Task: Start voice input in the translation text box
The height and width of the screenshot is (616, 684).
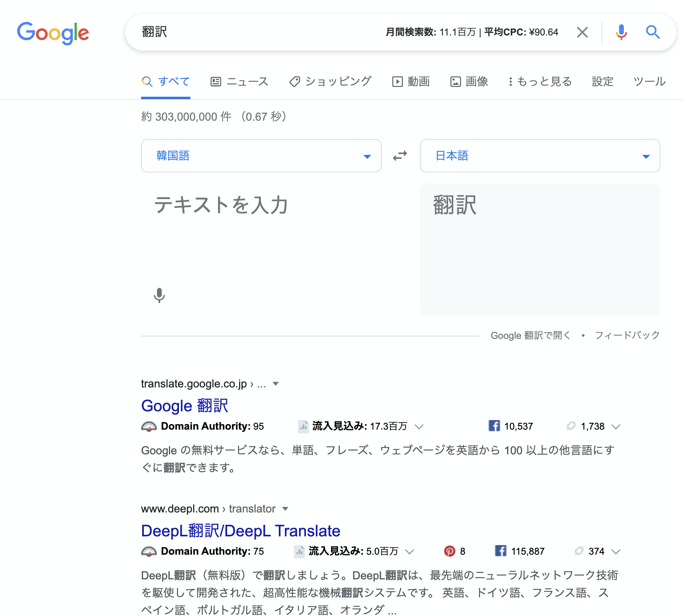Action: (x=159, y=295)
